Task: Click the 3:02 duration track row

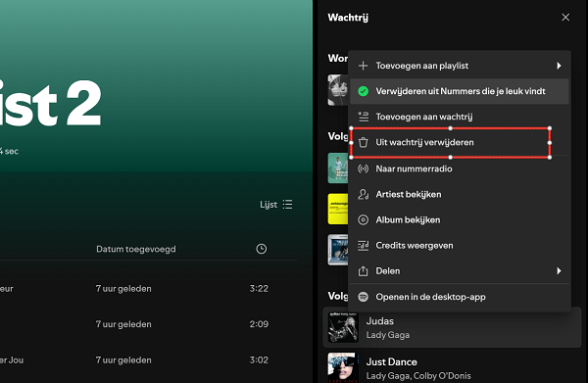Action: tap(149, 360)
